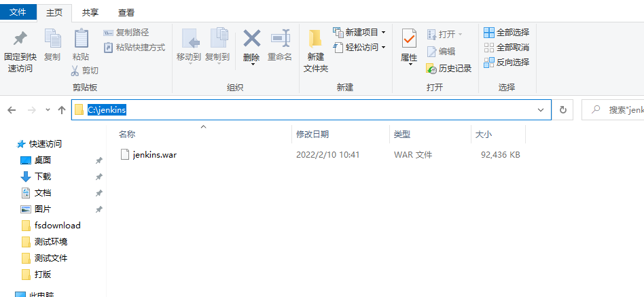Switch to the 查看 ribbon tab
Screen dimensions: 644x297
[x=126, y=13]
